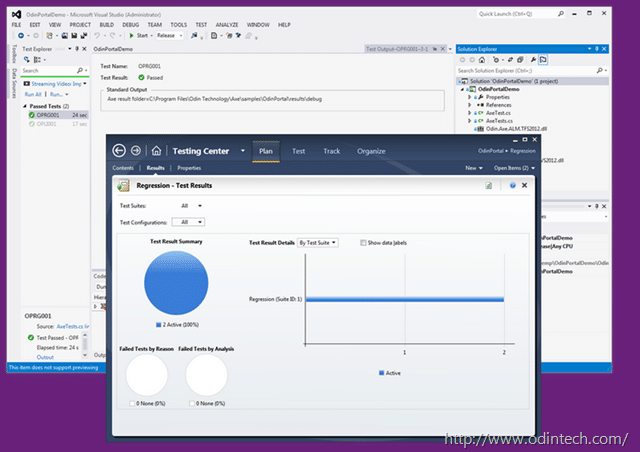Click the group-by icon in Test Explorer toolbar
640x452 pixels.
[x=37, y=60]
